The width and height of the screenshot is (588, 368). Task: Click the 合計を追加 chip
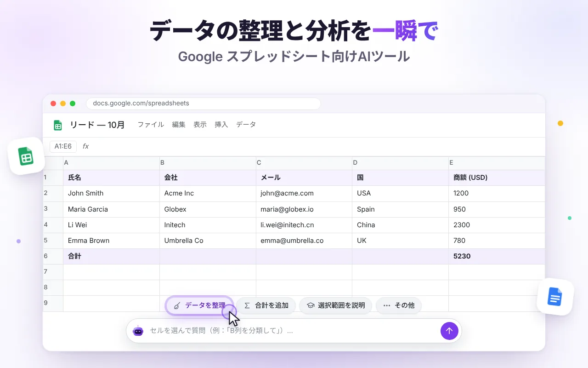pyautogui.click(x=266, y=305)
